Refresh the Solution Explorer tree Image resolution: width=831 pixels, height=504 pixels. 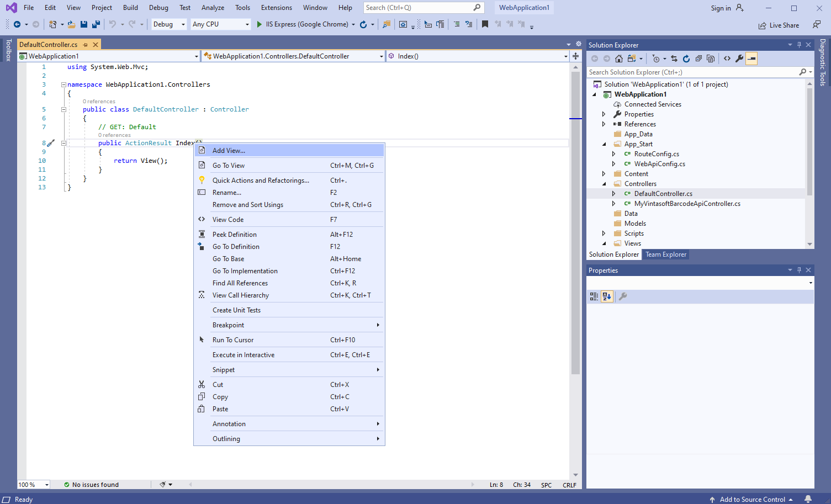(686, 59)
